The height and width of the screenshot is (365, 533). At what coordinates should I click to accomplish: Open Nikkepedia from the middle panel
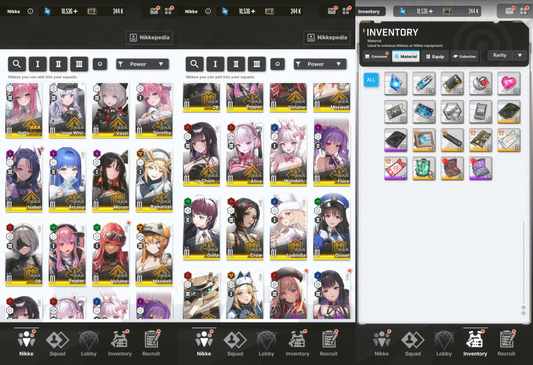pyautogui.click(x=327, y=37)
